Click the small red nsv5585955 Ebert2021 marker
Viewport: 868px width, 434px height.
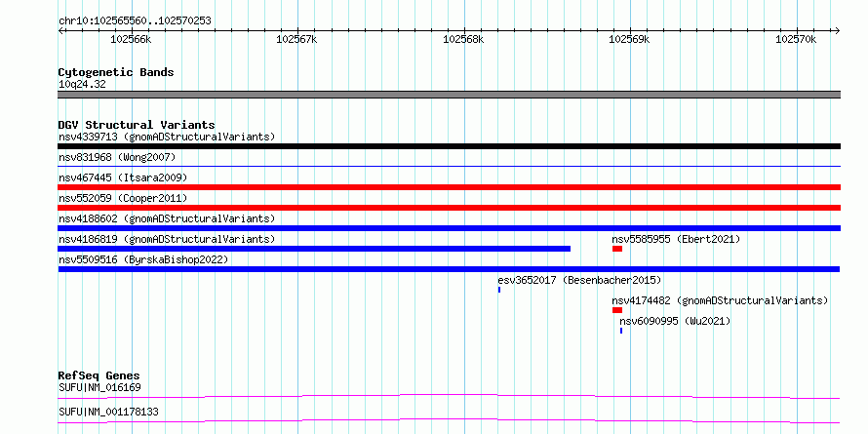point(617,249)
